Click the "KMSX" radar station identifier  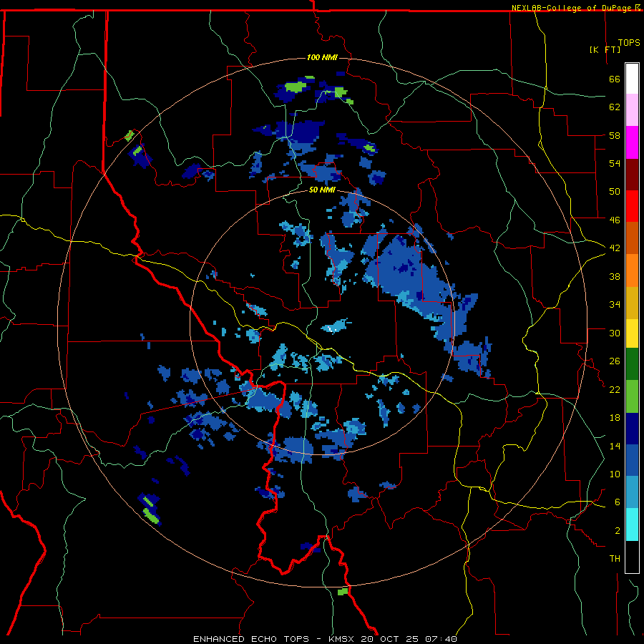342,639
